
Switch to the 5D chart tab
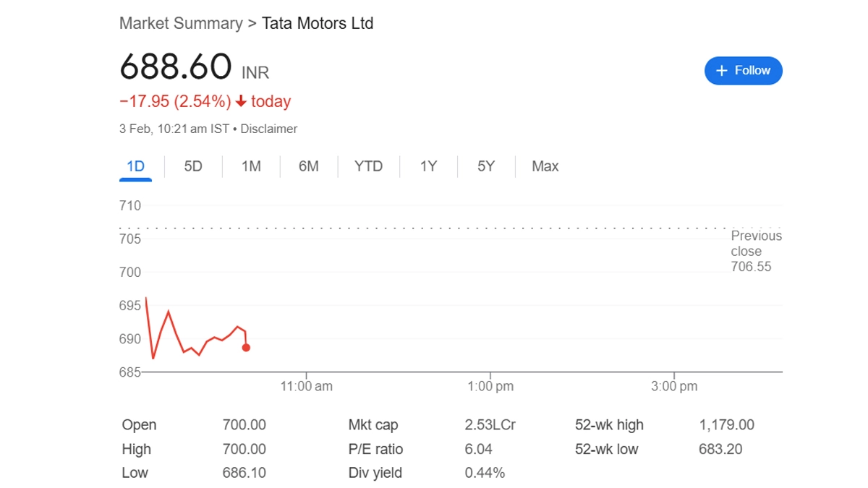[193, 166]
